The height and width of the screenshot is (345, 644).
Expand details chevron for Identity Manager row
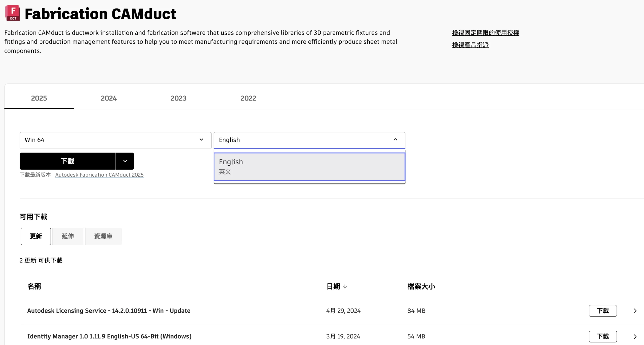[x=635, y=336]
